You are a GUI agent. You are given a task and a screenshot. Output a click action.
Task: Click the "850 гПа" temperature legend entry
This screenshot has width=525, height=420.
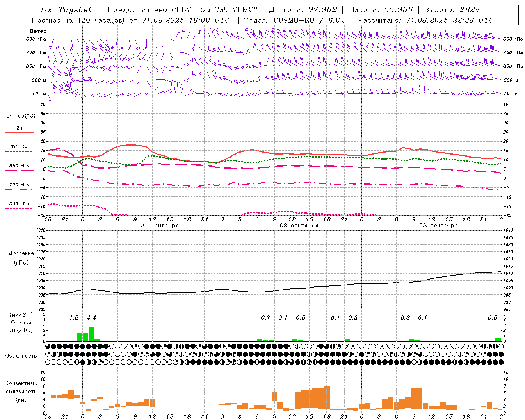(19, 166)
